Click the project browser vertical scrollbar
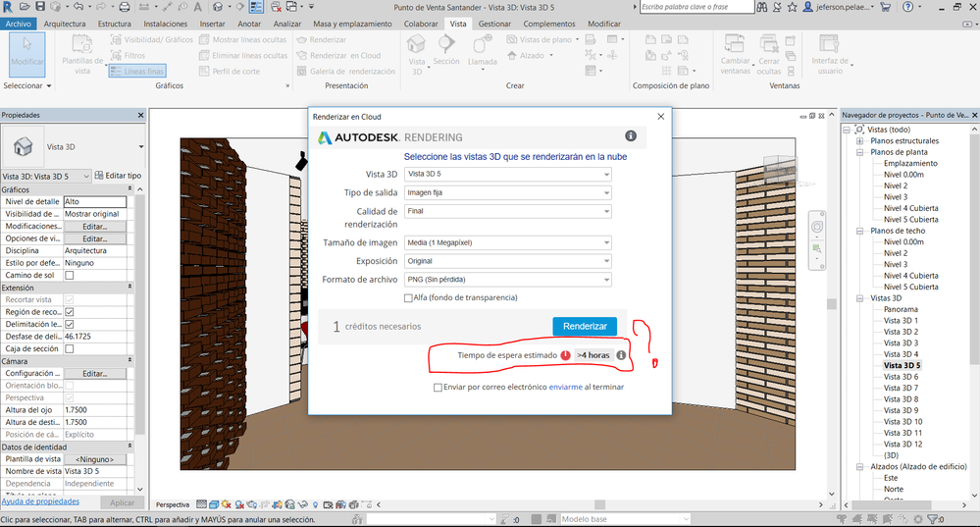 pyautogui.click(x=974, y=250)
